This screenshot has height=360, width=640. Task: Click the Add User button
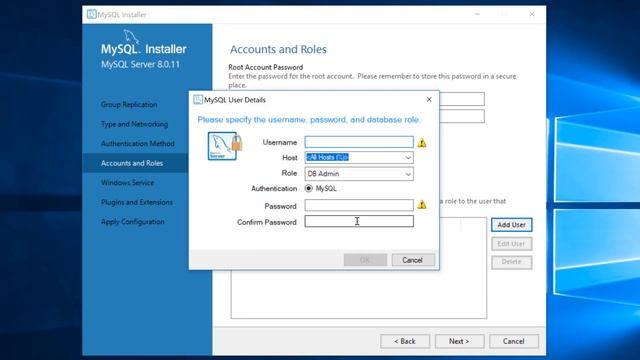[x=511, y=225]
